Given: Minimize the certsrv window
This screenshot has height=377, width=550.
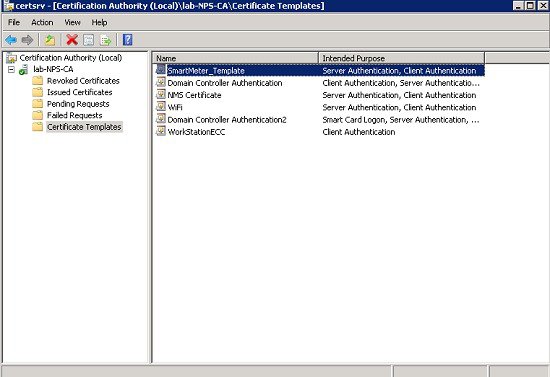Looking at the screenshot, I should coord(519,6).
